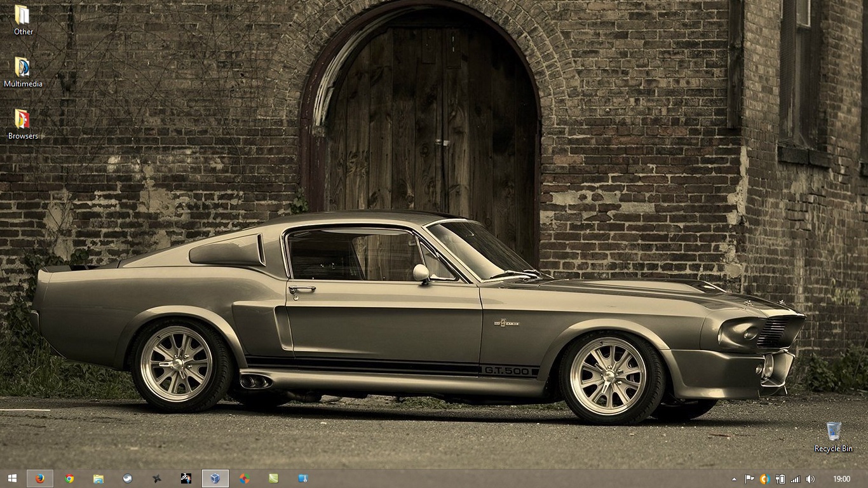Show hidden system tray icons
Viewport: 868px width, 488px height.
pyautogui.click(x=735, y=479)
